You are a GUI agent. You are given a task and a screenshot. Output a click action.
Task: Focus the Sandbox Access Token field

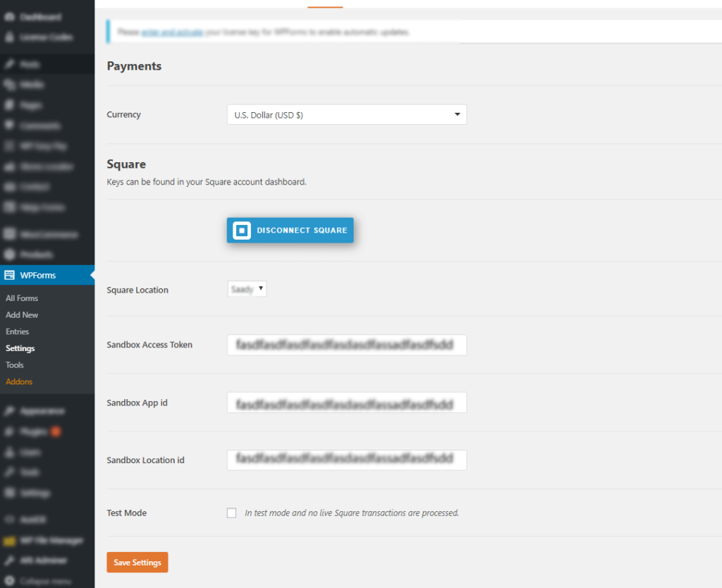click(x=346, y=345)
